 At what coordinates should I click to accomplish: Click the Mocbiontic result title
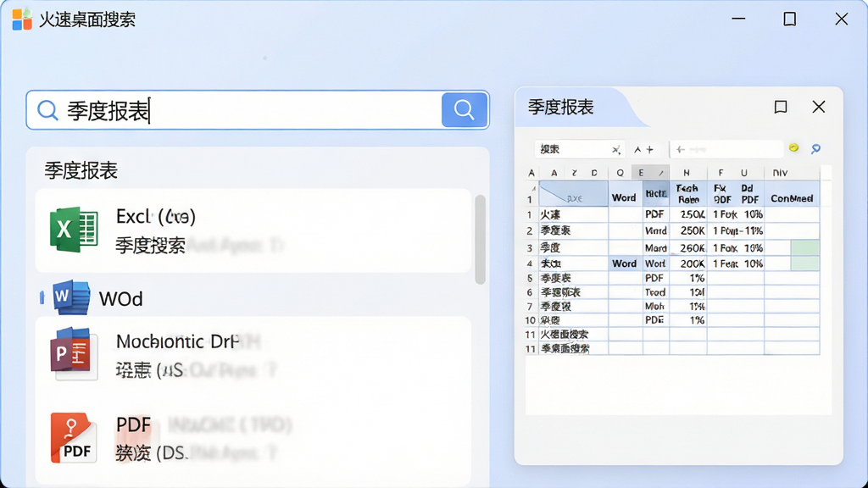pyautogui.click(x=177, y=341)
